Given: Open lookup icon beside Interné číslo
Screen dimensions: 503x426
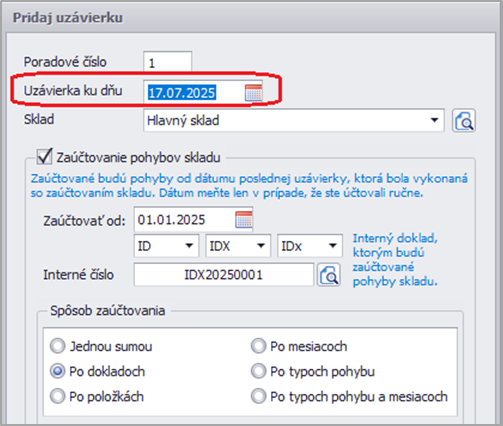Looking at the screenshot, I should click(329, 275).
